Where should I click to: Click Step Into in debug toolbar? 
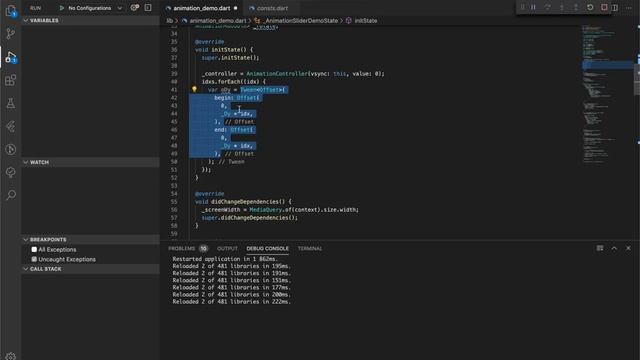click(562, 7)
